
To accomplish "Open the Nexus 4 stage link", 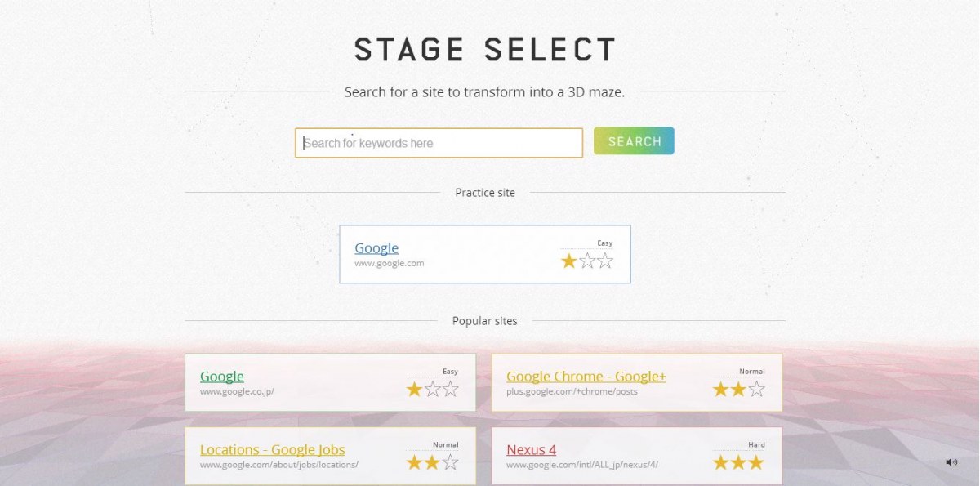I will point(532,450).
